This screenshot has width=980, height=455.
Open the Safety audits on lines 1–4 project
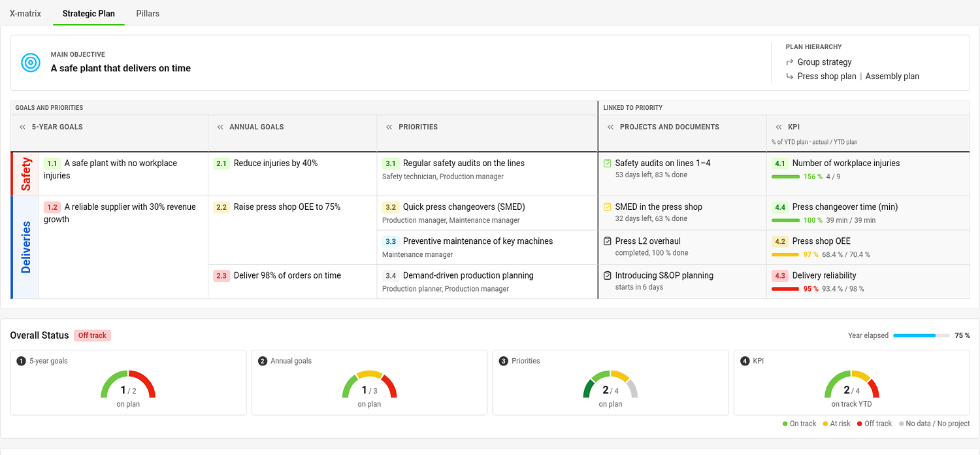[x=662, y=163]
